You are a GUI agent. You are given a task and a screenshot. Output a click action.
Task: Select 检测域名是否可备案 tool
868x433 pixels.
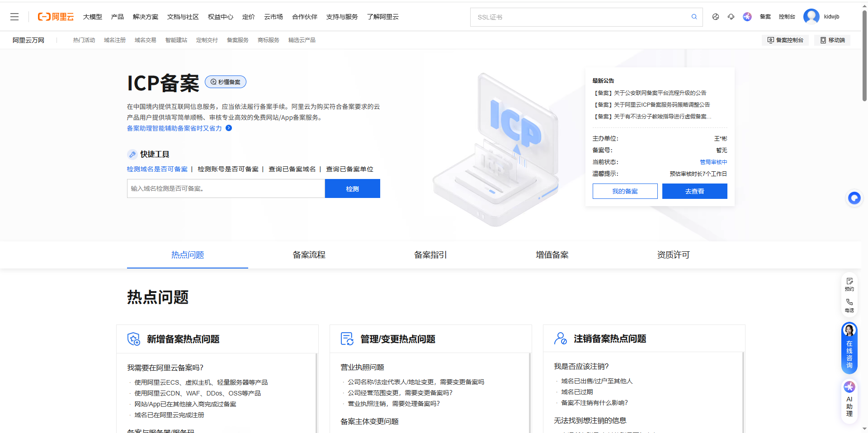[x=157, y=169]
